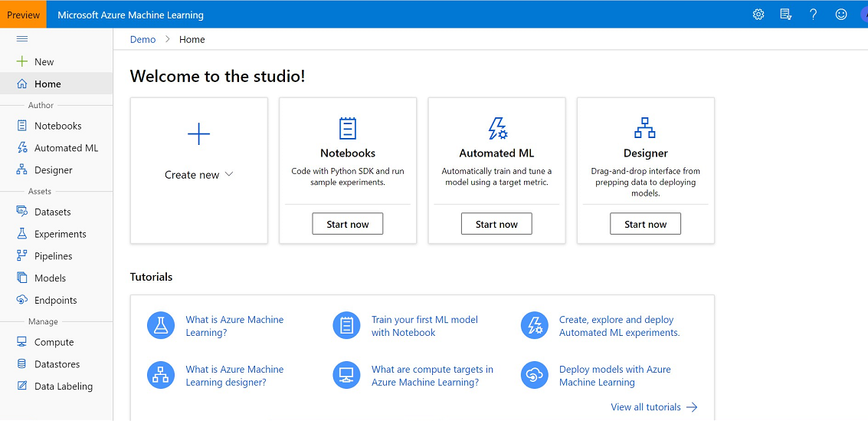Open settings via the gear icon in the header
The width and height of the screenshot is (868, 421).
(x=758, y=15)
